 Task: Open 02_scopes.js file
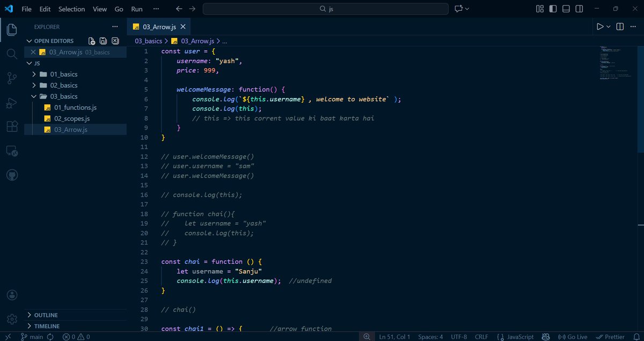point(72,118)
